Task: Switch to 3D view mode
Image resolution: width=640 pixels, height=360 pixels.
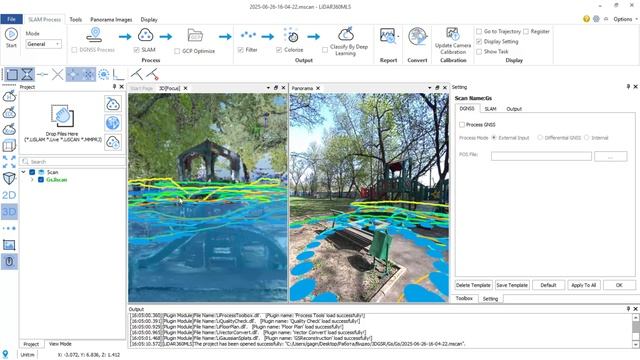Action: [9, 211]
